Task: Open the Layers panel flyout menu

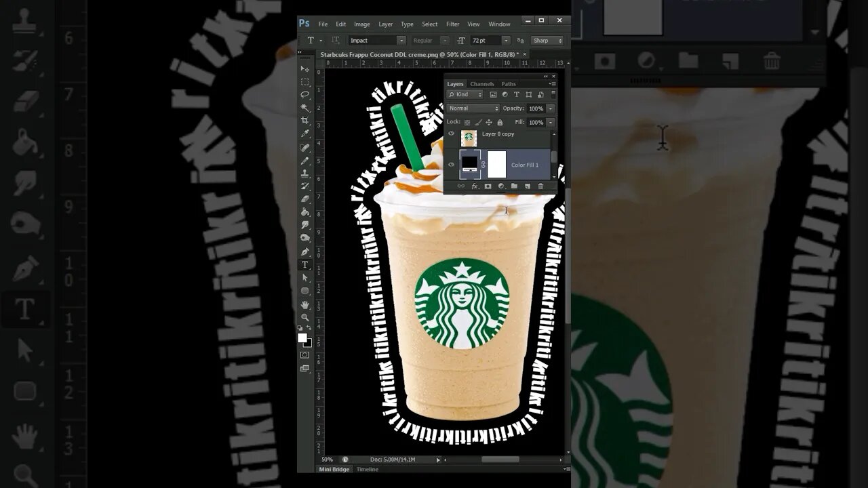Action: pyautogui.click(x=552, y=84)
